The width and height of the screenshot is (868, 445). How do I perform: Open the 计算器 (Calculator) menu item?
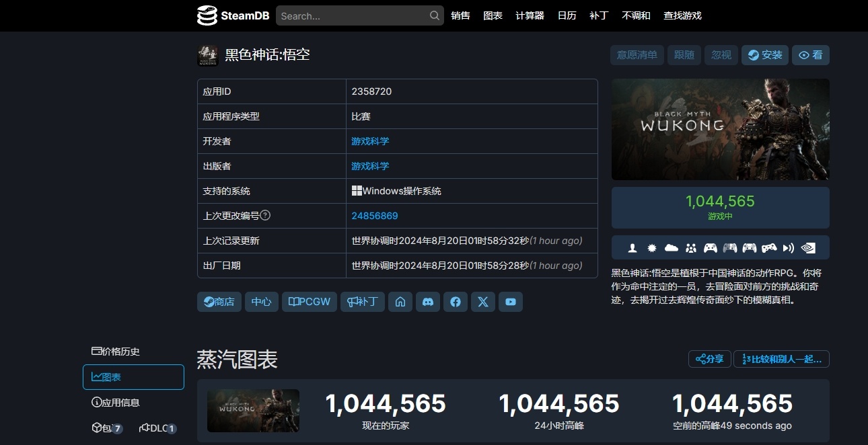(x=530, y=15)
